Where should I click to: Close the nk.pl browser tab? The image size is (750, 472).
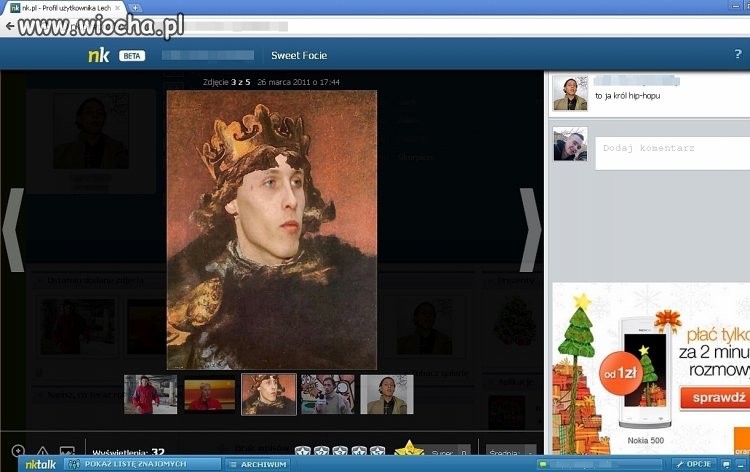pos(118,8)
